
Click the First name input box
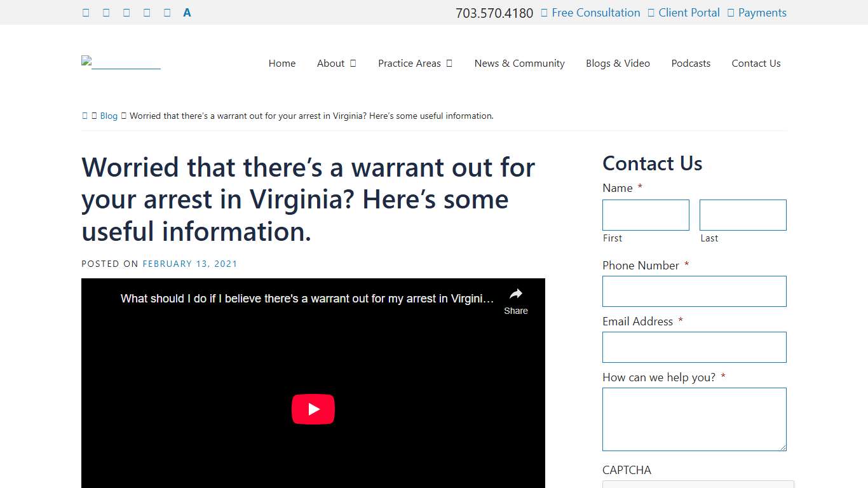(x=646, y=215)
